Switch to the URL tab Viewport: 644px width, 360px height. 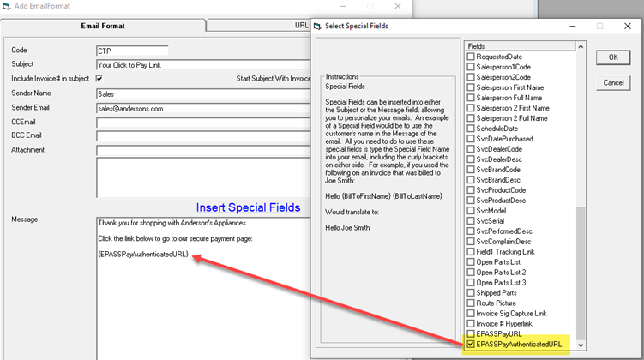(259, 26)
